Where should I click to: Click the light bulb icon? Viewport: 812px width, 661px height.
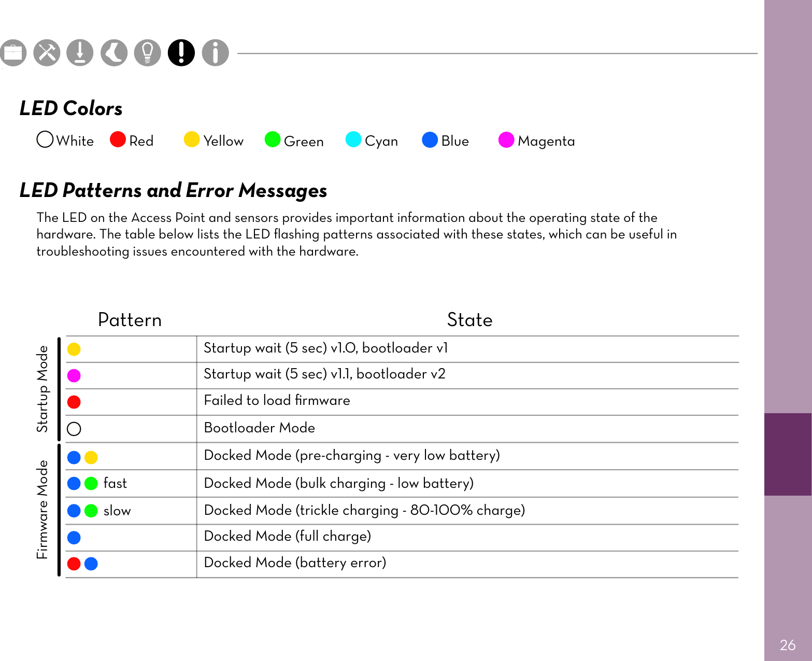pyautogui.click(x=148, y=53)
